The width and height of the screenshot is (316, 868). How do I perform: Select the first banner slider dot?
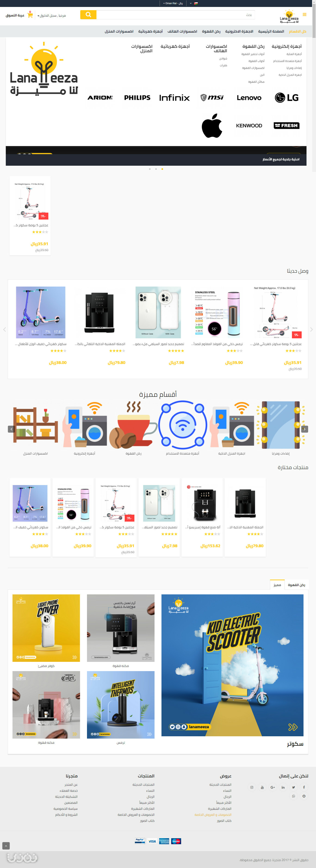(x=150, y=169)
